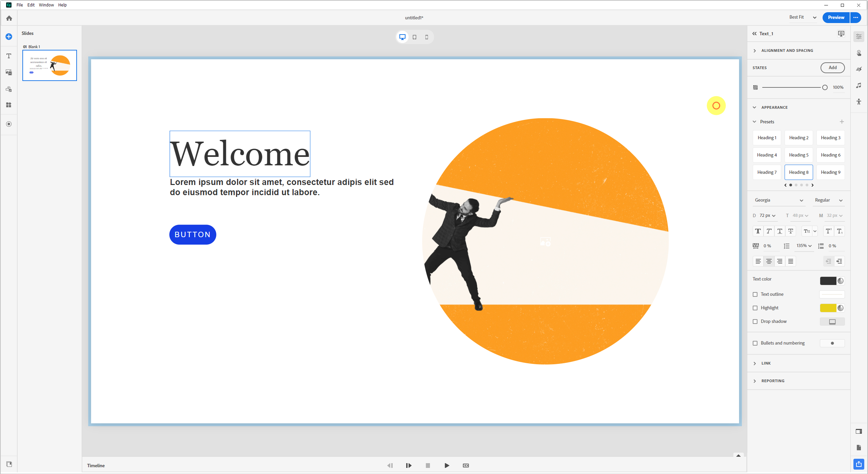Enable the Highlight checkbox
Image resolution: width=868 pixels, height=474 pixels.
click(x=755, y=308)
